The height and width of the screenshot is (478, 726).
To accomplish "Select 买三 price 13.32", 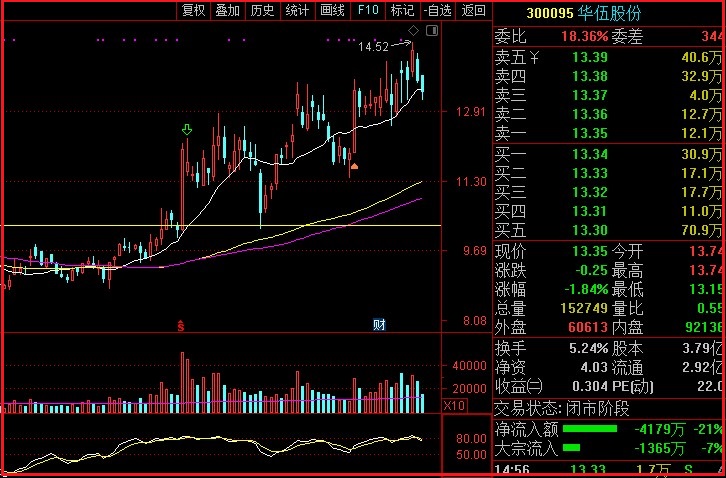I will (x=590, y=192).
